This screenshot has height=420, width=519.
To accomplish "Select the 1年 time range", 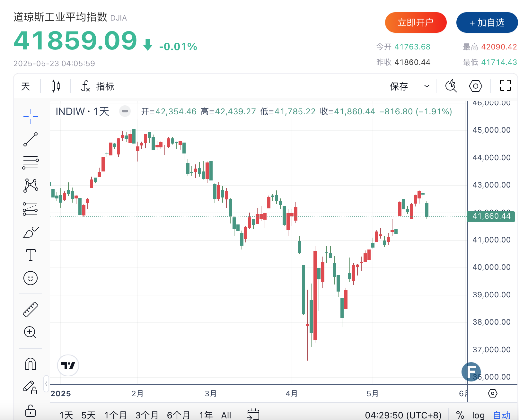I will 206,415.
